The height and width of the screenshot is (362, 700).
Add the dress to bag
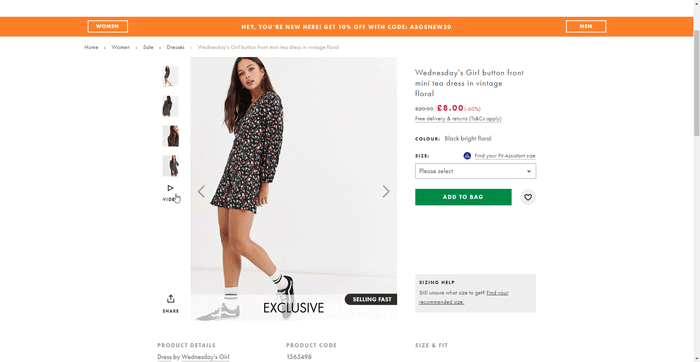(463, 197)
